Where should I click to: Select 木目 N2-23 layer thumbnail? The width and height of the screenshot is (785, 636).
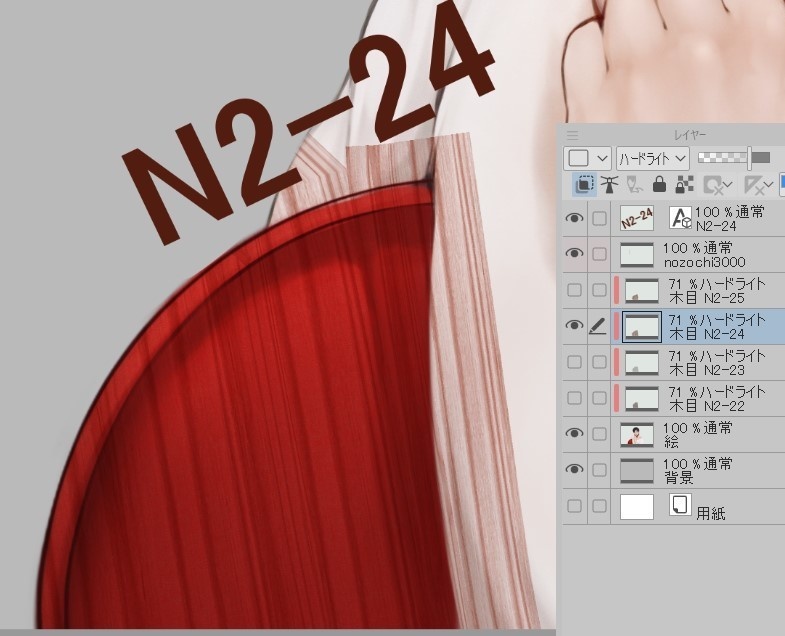[642, 363]
